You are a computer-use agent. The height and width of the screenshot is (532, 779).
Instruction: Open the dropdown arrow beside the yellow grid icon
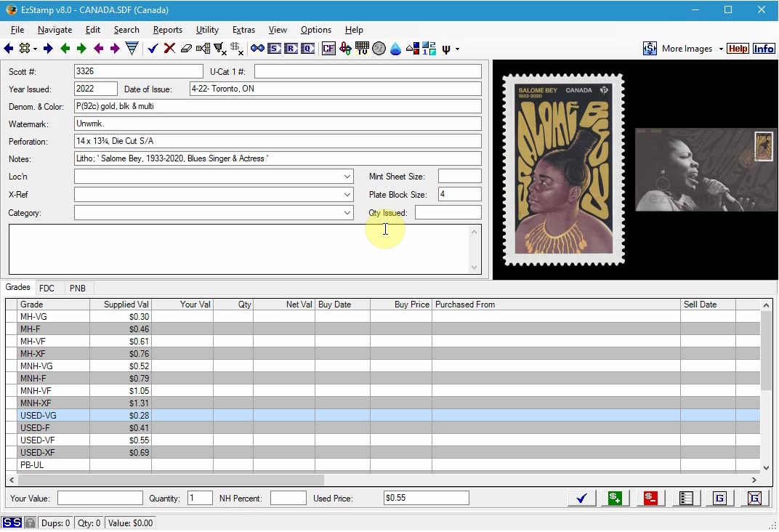pyautogui.click(x=36, y=49)
